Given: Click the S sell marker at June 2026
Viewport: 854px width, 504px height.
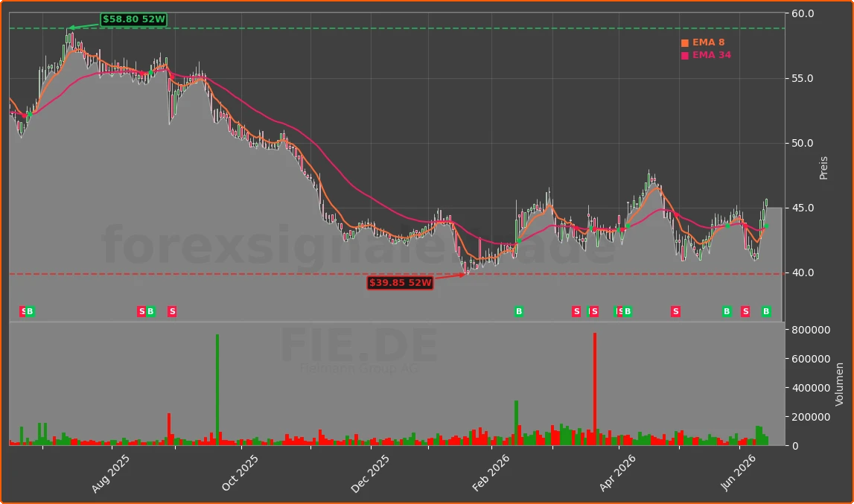Looking at the screenshot, I should click(745, 312).
